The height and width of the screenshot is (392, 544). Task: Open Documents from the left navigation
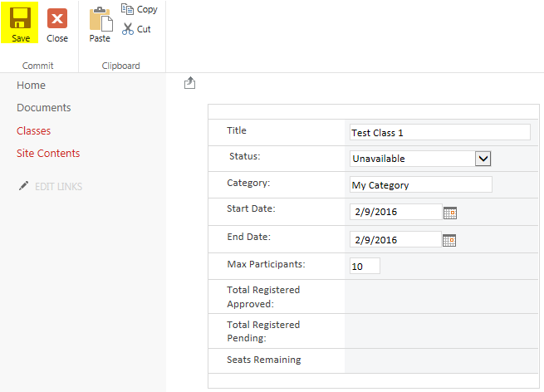tap(43, 108)
